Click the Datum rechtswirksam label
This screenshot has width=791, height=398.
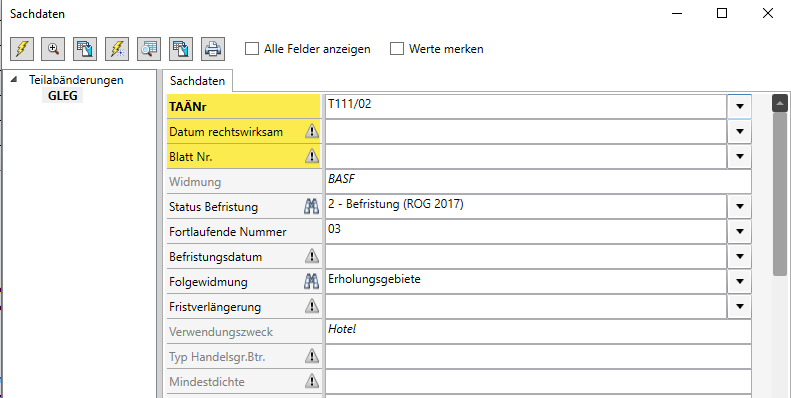click(x=226, y=132)
